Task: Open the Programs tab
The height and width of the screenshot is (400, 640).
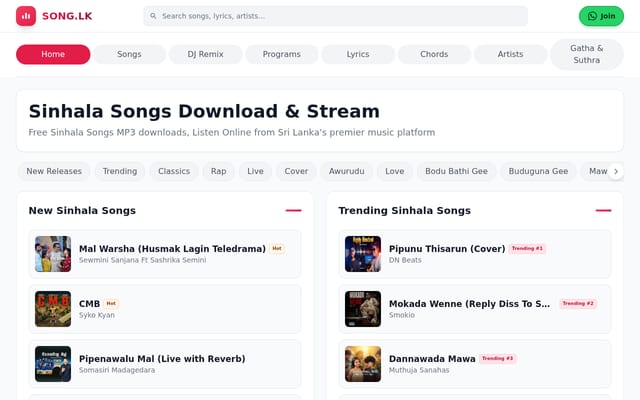Action: [282, 54]
